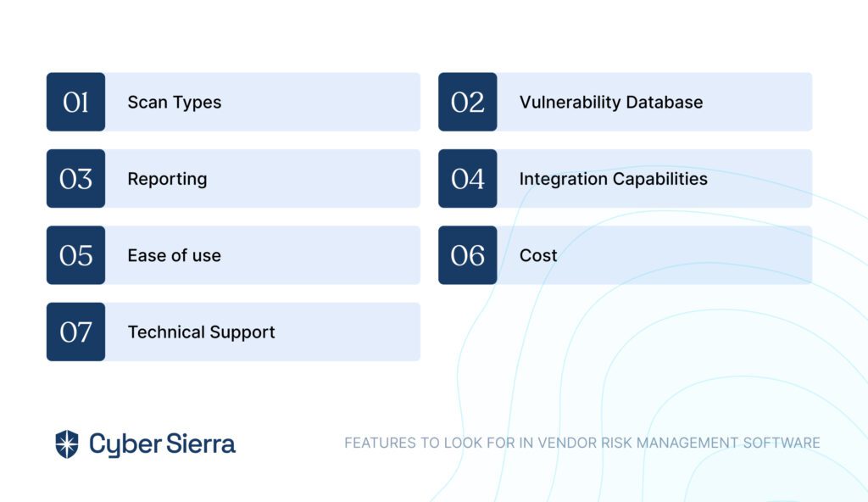Image resolution: width=868 pixels, height=502 pixels.
Task: Click the word Sierra in the logo
Action: 201,443
